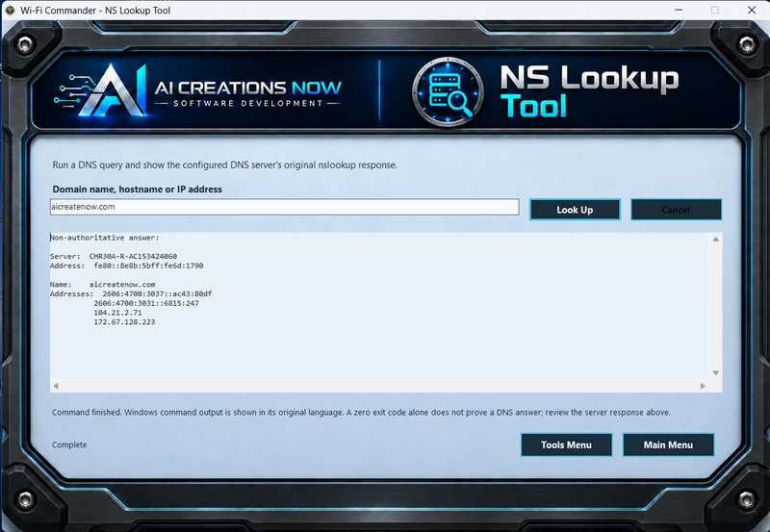Open the Tools Menu
This screenshot has height=532, width=770.
pyautogui.click(x=566, y=444)
